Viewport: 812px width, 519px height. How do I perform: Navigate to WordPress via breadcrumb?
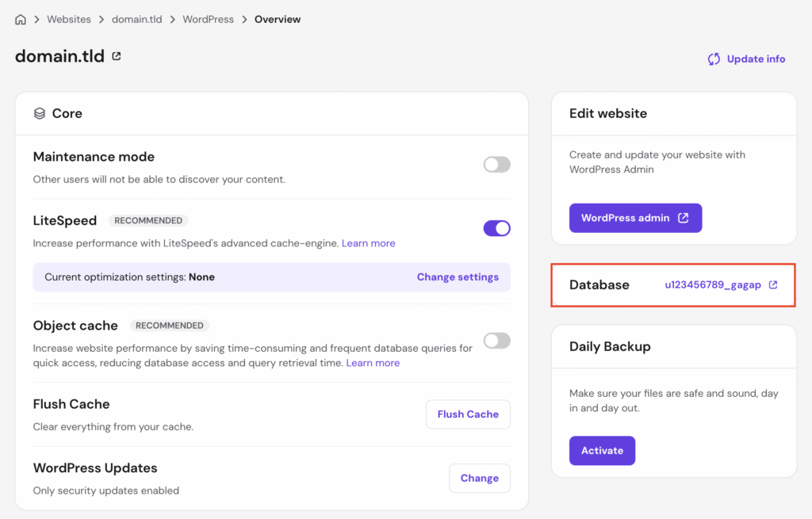[x=208, y=18]
